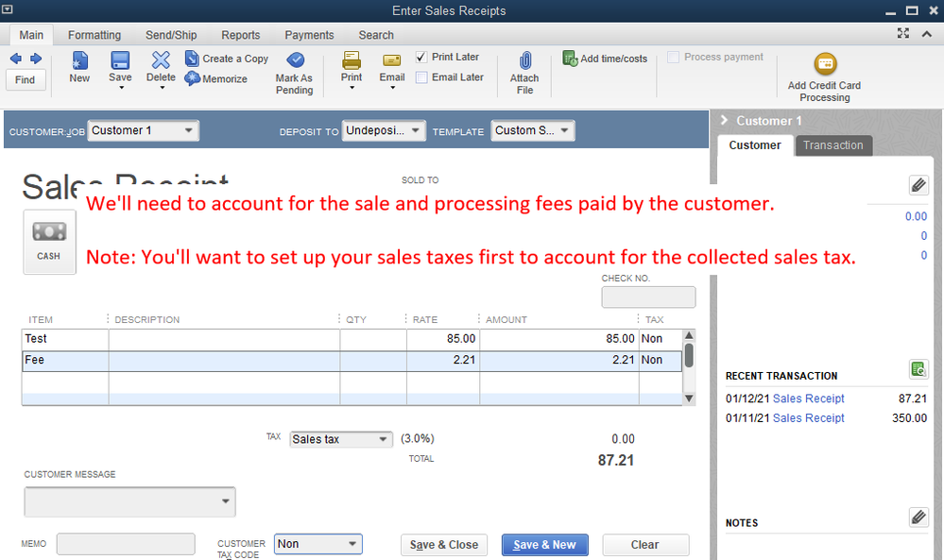Go to the next transaction with the right arrow
Viewport: 944px width, 560px height.
(x=36, y=59)
